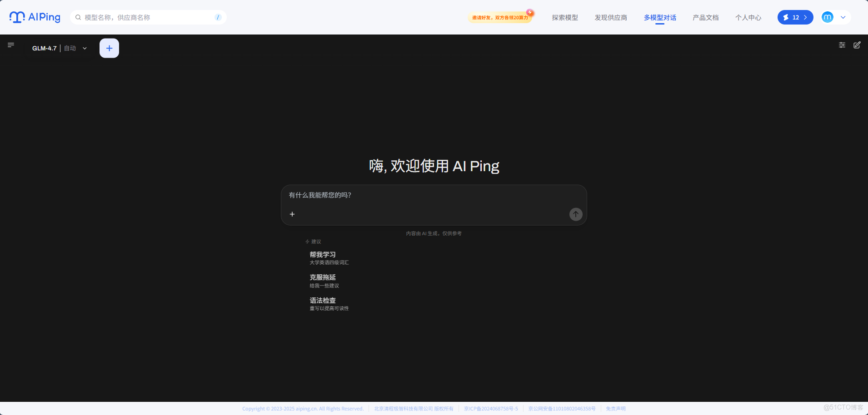
Task: Open the credits balance button showing 12
Action: (x=795, y=17)
